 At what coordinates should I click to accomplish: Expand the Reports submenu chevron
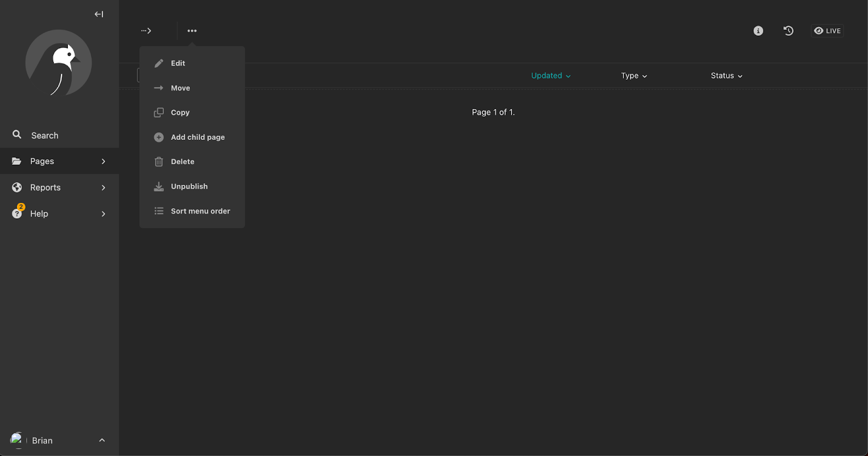[103, 188]
